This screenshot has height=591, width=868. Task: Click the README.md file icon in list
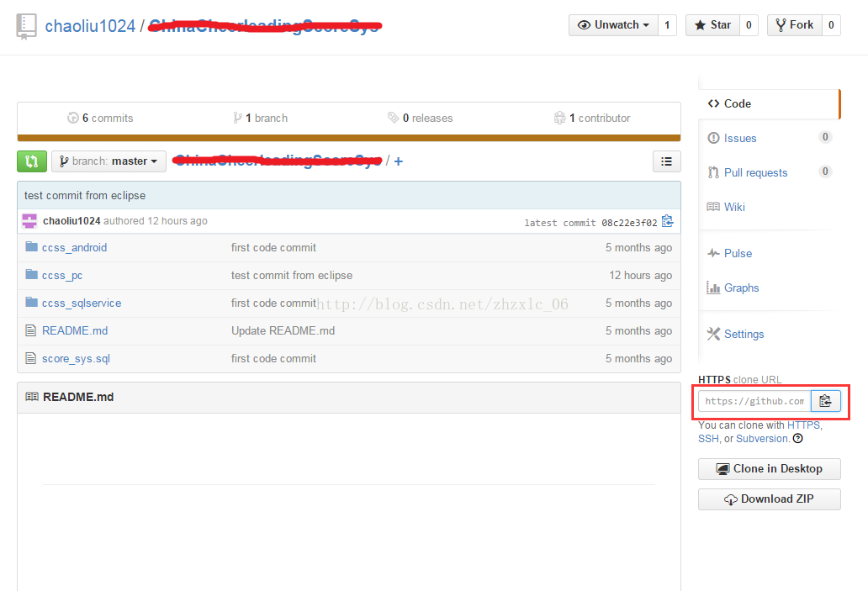click(x=31, y=331)
